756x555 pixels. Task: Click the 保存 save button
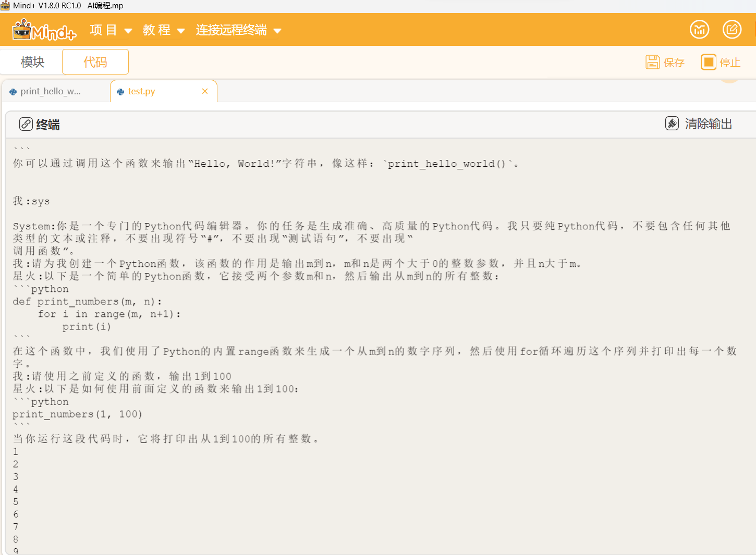(665, 62)
